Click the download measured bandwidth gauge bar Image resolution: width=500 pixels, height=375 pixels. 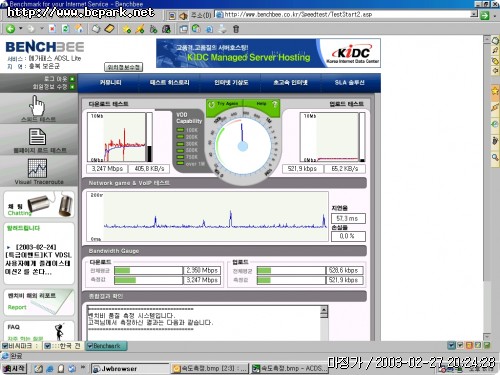(148, 280)
